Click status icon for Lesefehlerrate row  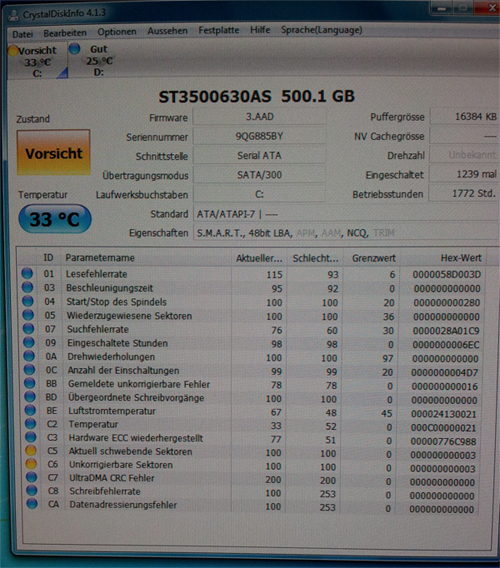(27, 273)
